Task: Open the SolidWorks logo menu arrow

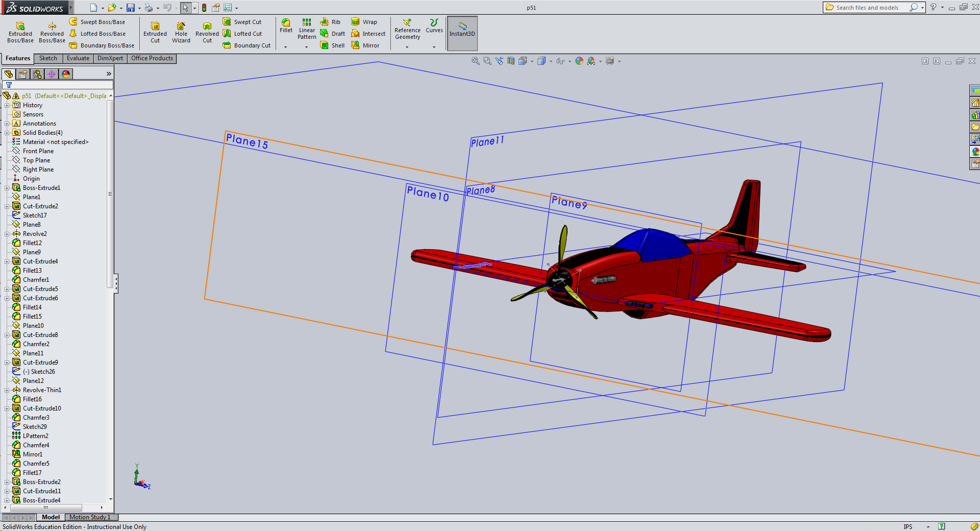Action: tap(71, 8)
